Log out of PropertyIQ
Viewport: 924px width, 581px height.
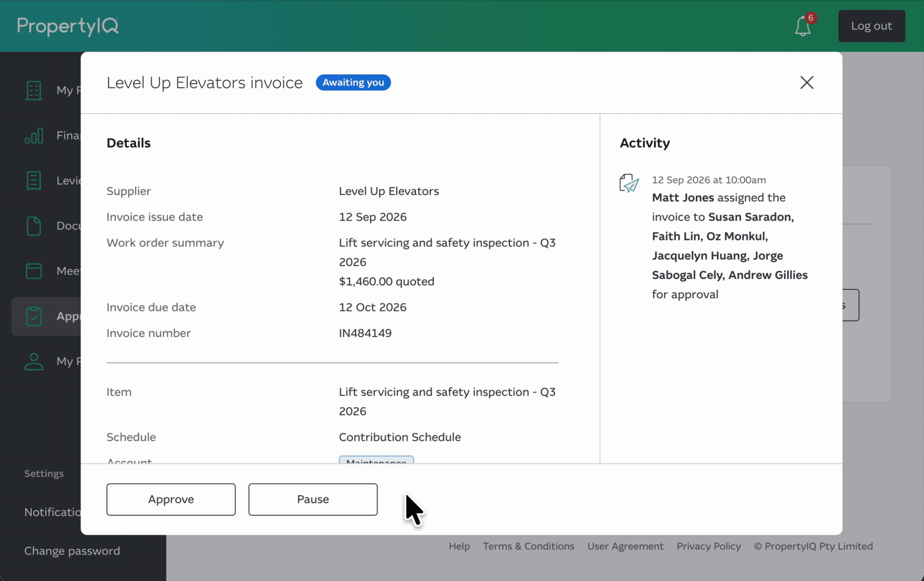click(872, 26)
